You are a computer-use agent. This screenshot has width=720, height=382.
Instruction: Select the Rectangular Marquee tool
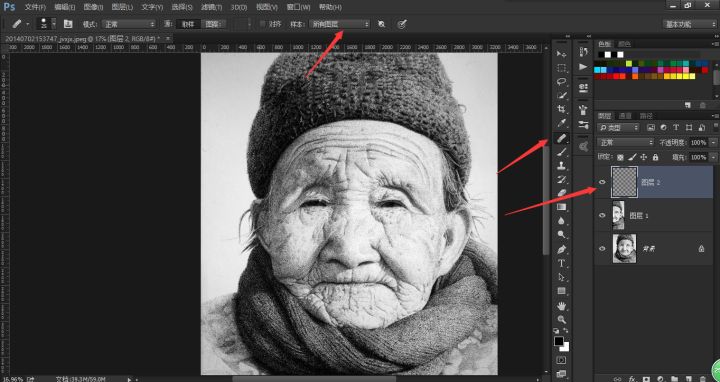561,68
